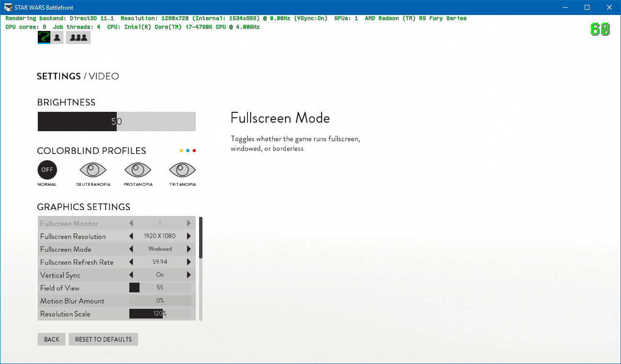
Task: Click left arrow for Fullscreen Monitor
Action: click(x=131, y=224)
